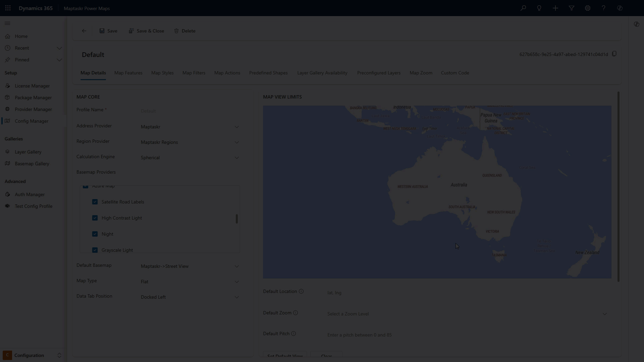Open Package Manager from Setup section
Screen dimensions: 644x362
pos(33,98)
